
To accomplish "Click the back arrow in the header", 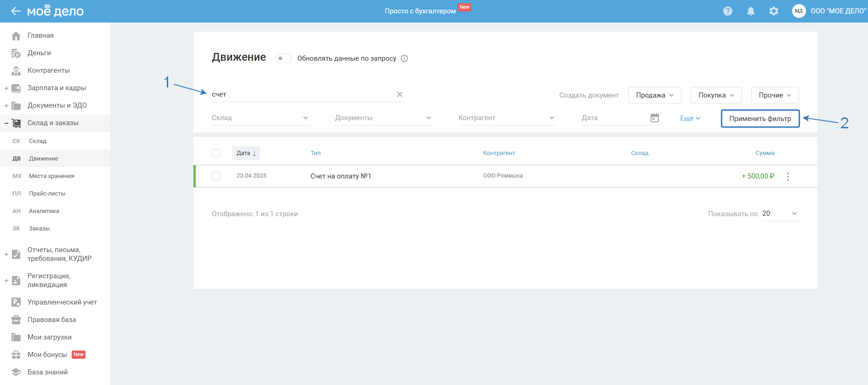I will click(16, 11).
